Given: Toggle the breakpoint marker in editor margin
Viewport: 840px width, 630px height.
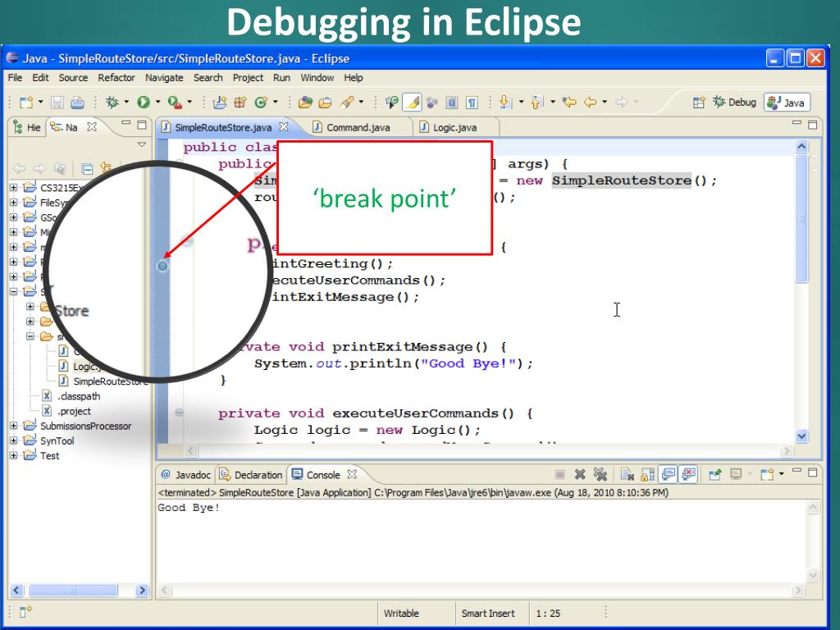Looking at the screenshot, I should [x=162, y=266].
